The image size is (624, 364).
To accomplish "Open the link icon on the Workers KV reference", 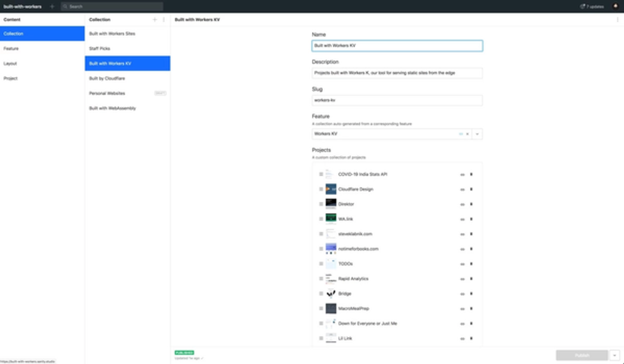I will (x=461, y=134).
